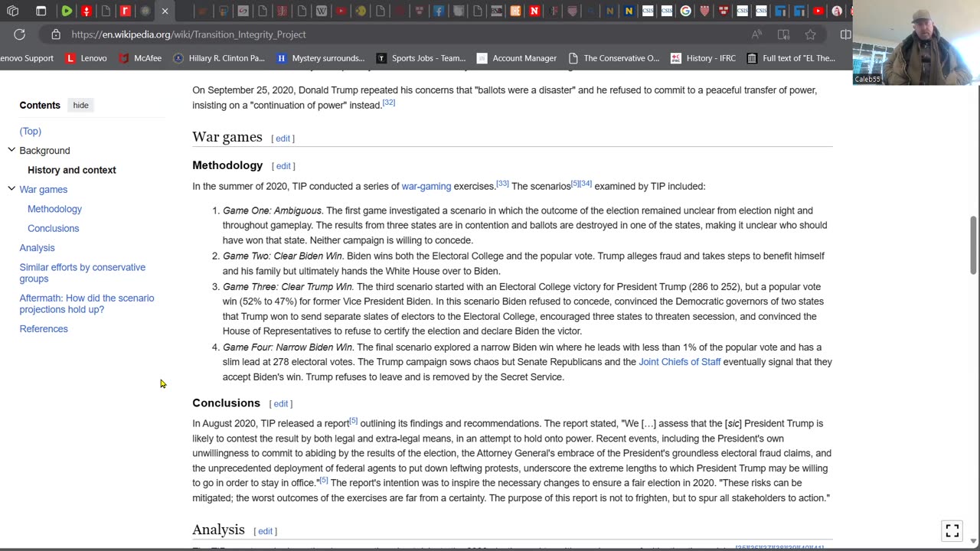Edit the Conclusions section
Screen dimensions: 980x551
281,404
